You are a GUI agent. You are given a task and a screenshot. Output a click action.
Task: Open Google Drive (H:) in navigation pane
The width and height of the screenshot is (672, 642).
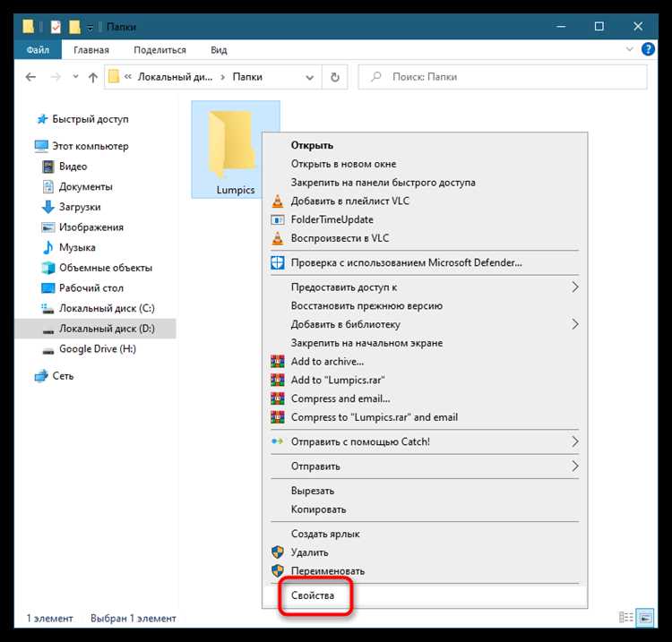click(x=98, y=349)
